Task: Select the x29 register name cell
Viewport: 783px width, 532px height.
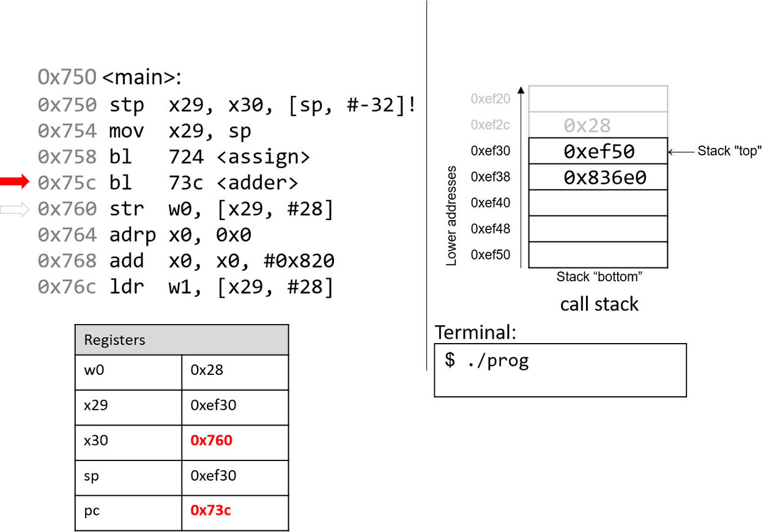Action: click(128, 405)
